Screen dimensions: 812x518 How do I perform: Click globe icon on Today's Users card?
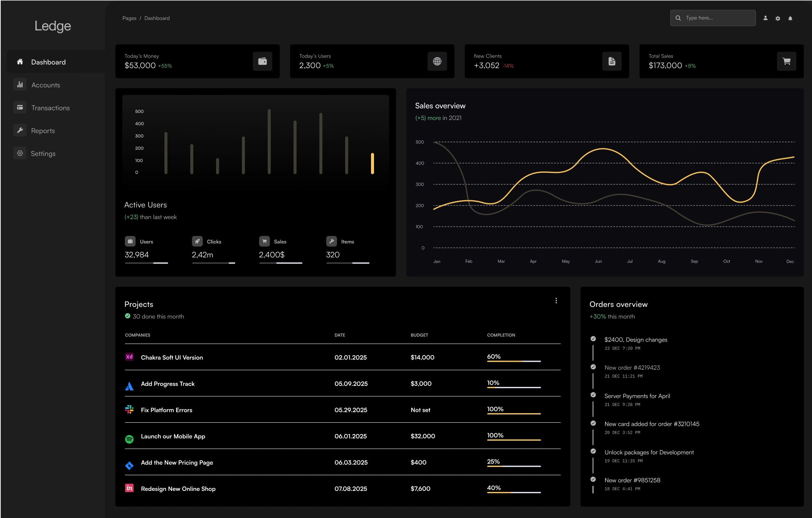click(x=437, y=61)
